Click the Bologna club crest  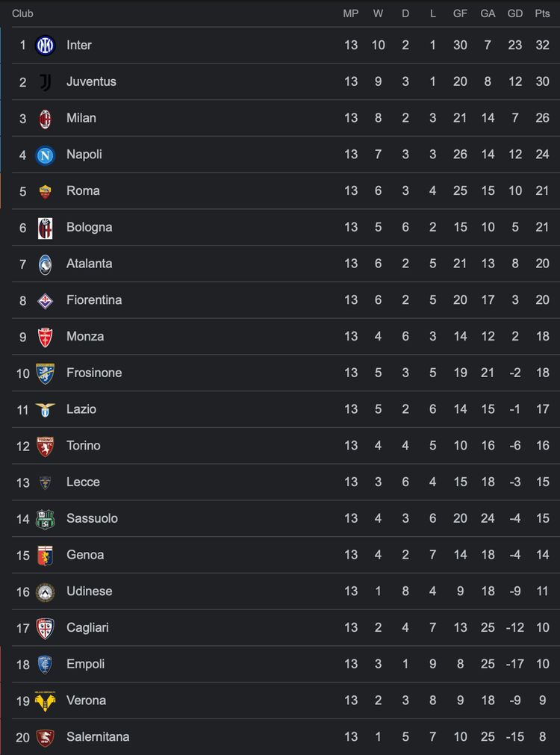[x=46, y=228]
